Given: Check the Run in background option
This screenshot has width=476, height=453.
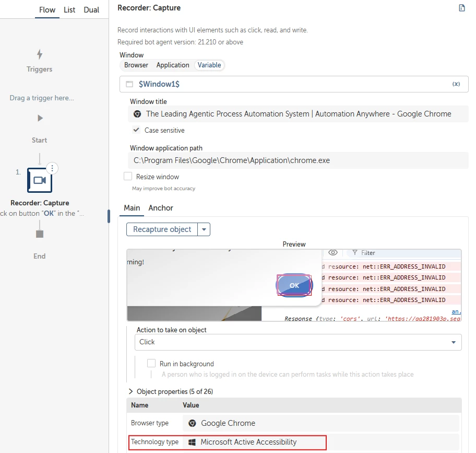Looking at the screenshot, I should pos(151,363).
